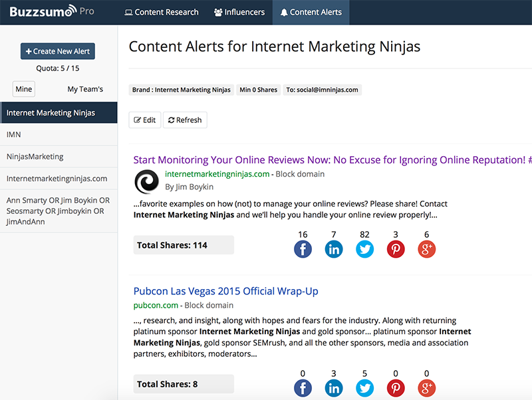Select the Internetmarketingninjas.com alert
Viewport: 532px width, 400px height.
(x=59, y=178)
